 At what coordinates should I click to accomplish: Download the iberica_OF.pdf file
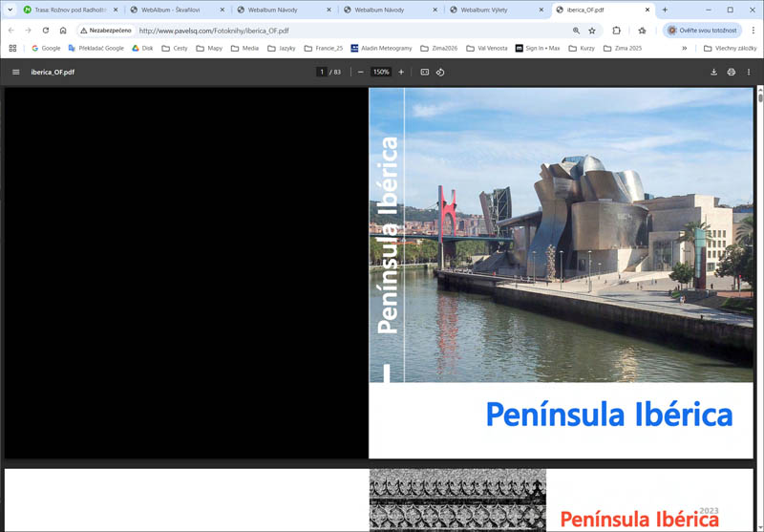(713, 72)
